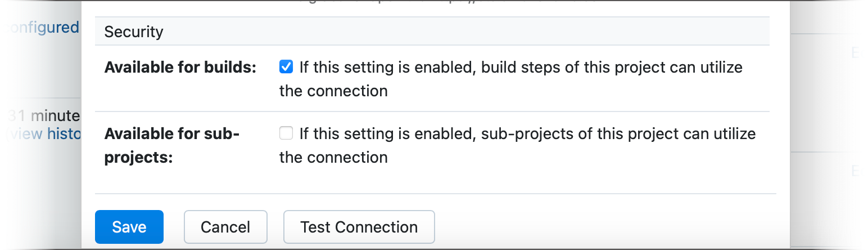Click "the connection" text under the builds description

click(x=333, y=91)
